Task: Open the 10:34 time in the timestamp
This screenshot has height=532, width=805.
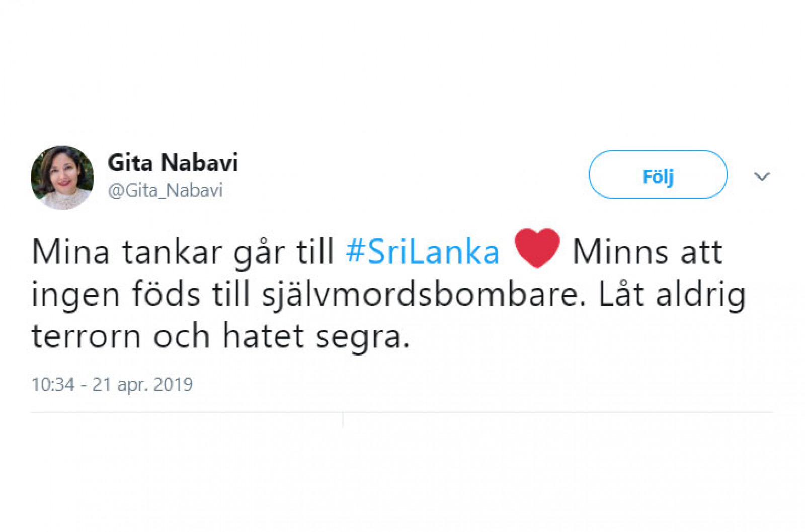Action: tap(53, 384)
